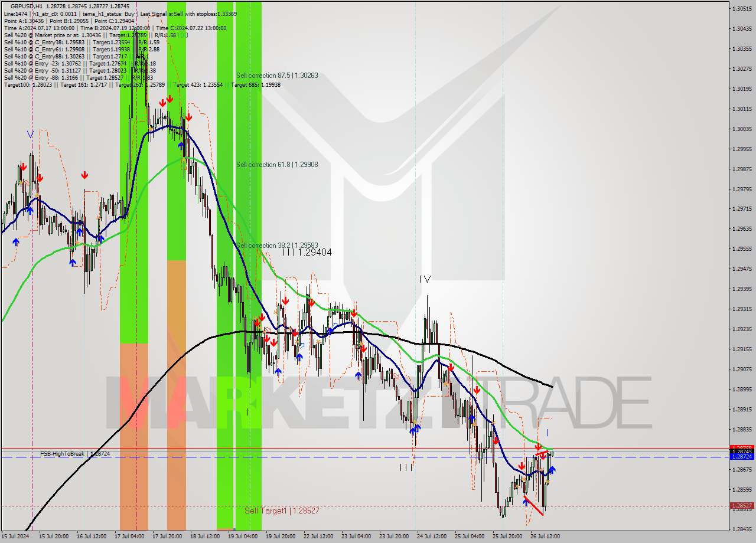The width and height of the screenshot is (756, 543).
Task: Select the Line:1474 h1_atr_c0 status line
Action: [120, 13]
